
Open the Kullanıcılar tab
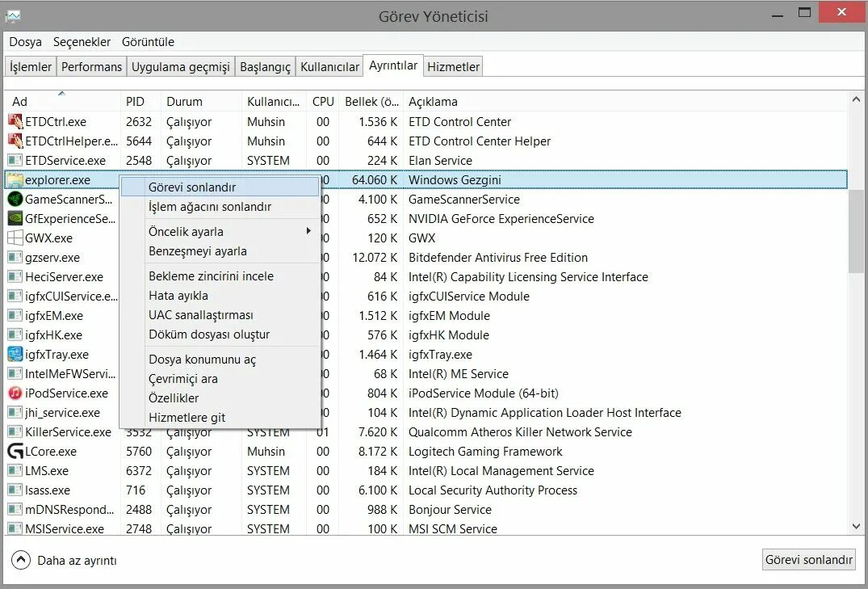tap(329, 66)
